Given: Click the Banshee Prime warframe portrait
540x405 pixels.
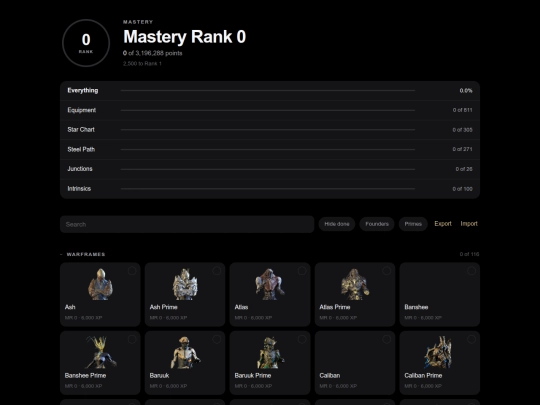Looking at the screenshot, I should tap(100, 352).
